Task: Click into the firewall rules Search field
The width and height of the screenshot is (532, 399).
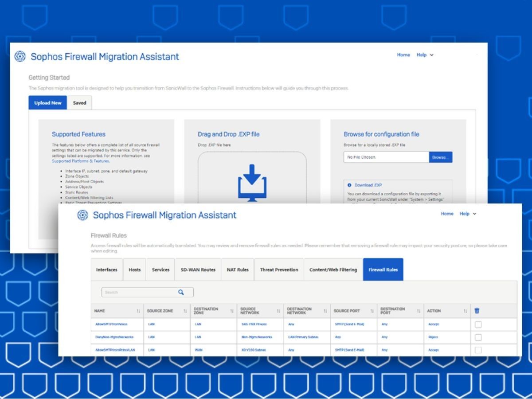Action: (x=140, y=292)
